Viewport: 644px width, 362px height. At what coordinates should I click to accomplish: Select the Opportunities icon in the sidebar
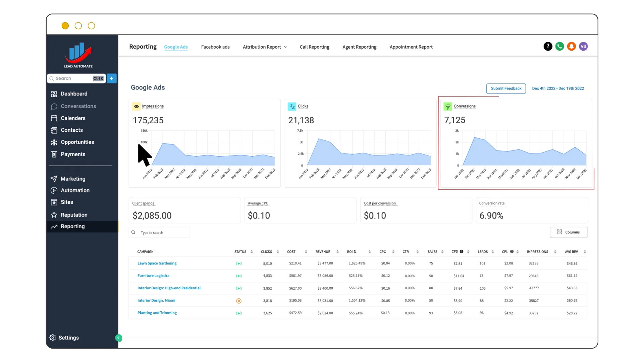tap(54, 142)
